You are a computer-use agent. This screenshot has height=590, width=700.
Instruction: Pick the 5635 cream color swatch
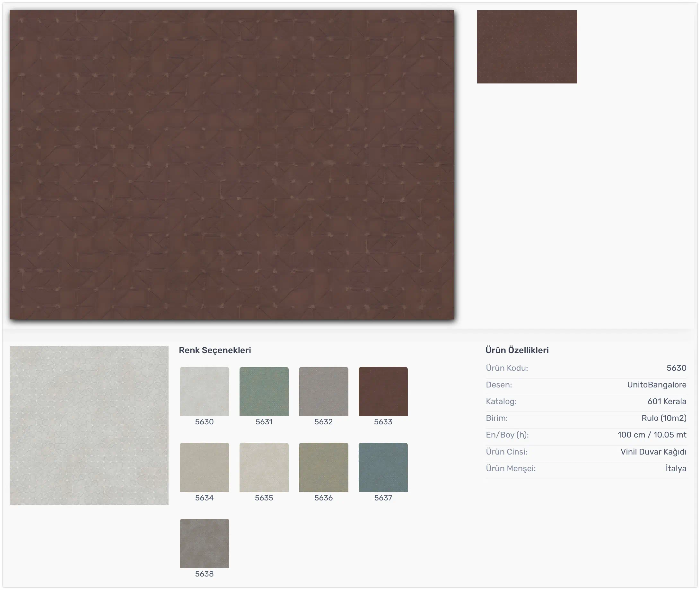coord(264,467)
